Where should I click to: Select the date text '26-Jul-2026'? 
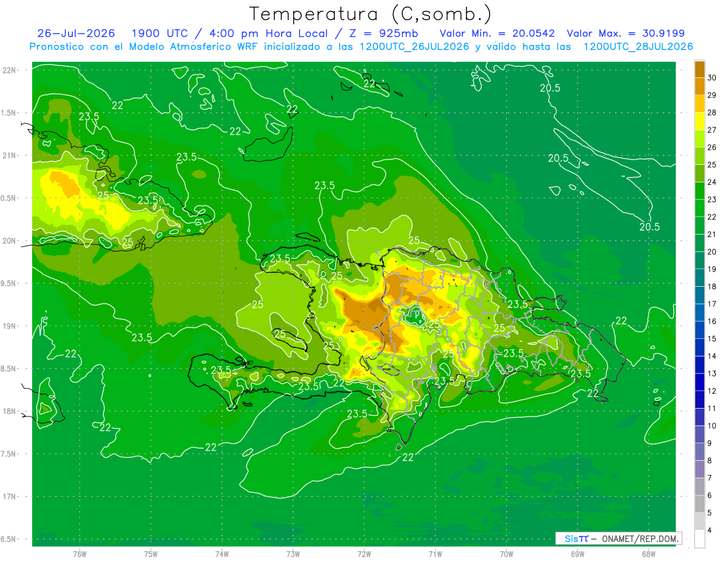pos(76,33)
